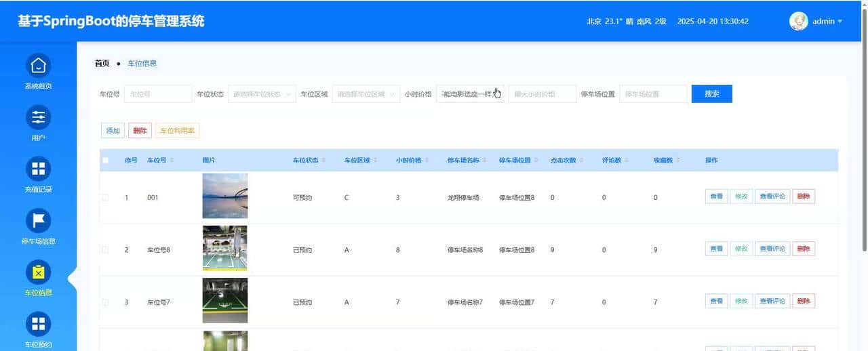The height and width of the screenshot is (351, 868).
Task: Sort by 点击次数 column arrows
Action: (582, 161)
